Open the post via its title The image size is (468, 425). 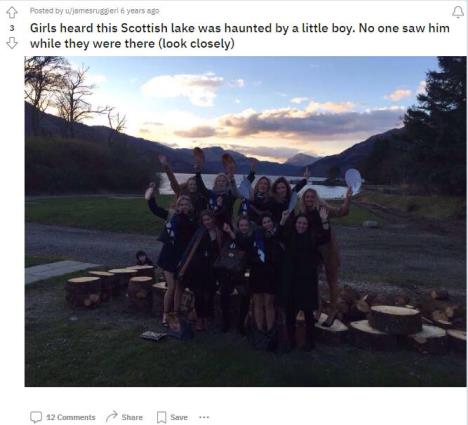240,36
